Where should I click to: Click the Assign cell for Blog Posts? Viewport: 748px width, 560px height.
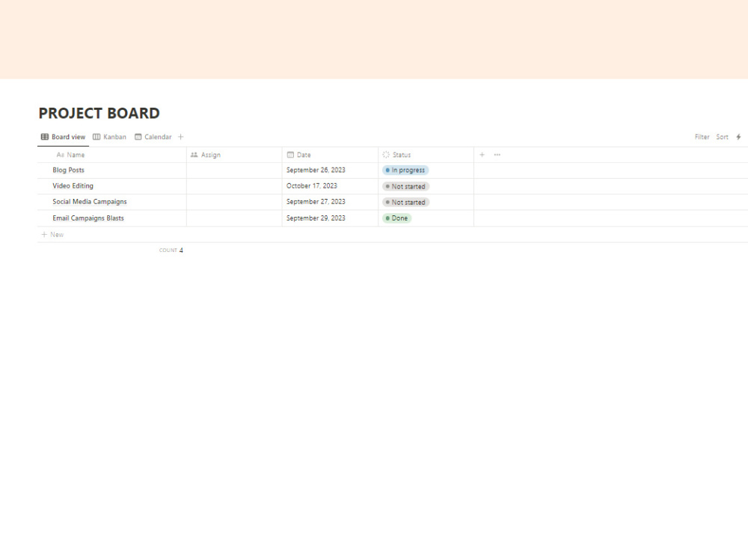(x=234, y=170)
